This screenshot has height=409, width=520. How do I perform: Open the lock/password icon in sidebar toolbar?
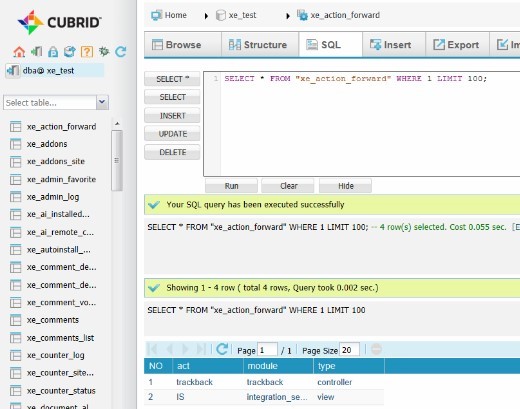pos(53,52)
